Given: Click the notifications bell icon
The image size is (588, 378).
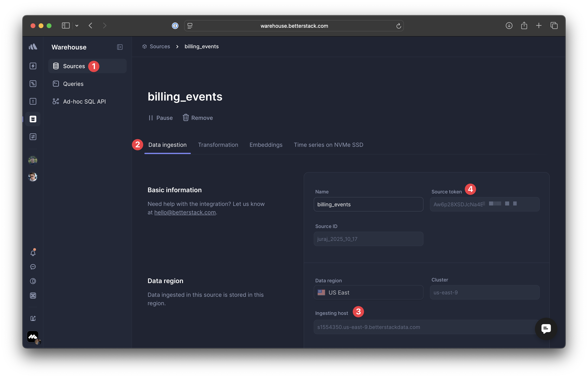Looking at the screenshot, I should (33, 253).
